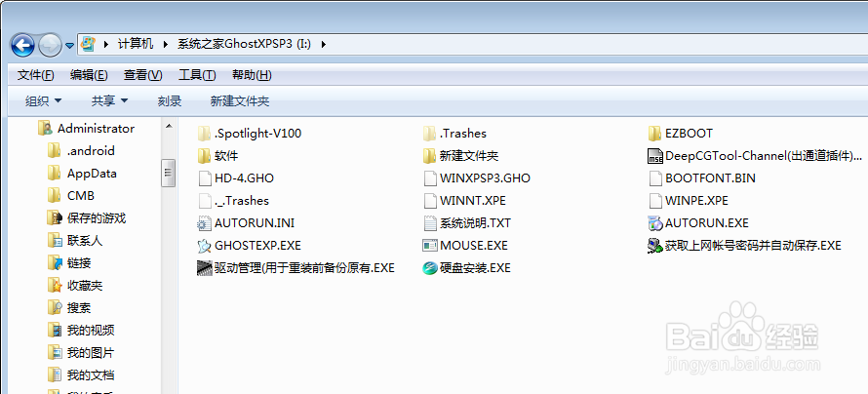Viewport: 868px width, 394px height.
Task: Click the 链接 folder icon in sidebar
Action: point(55,263)
